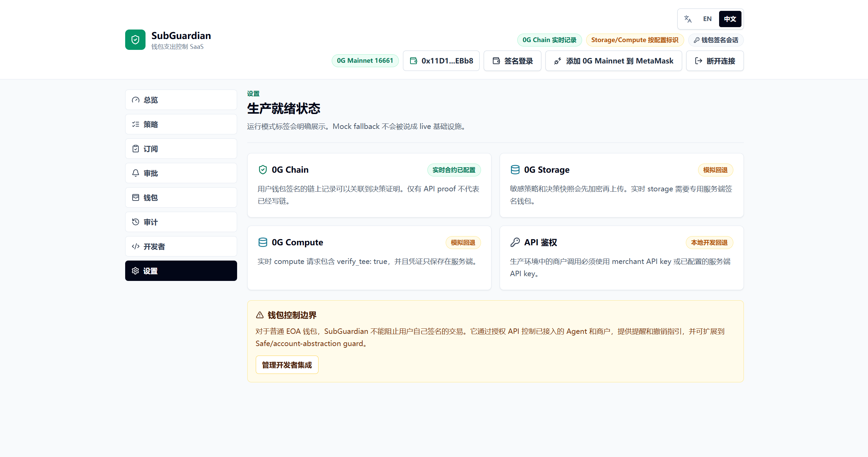
Task: Open the 钱包 wallet section
Action: pyautogui.click(x=181, y=197)
